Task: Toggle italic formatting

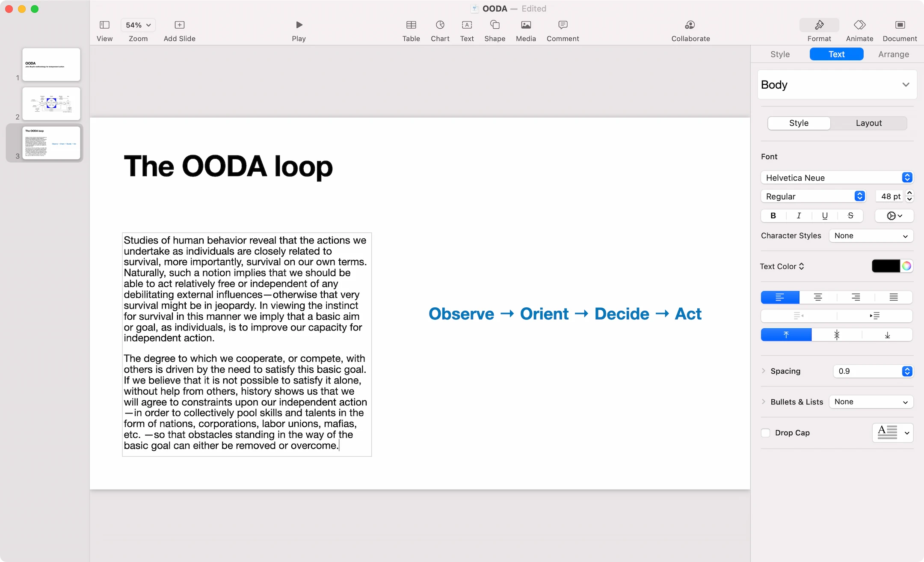Action: pos(799,216)
